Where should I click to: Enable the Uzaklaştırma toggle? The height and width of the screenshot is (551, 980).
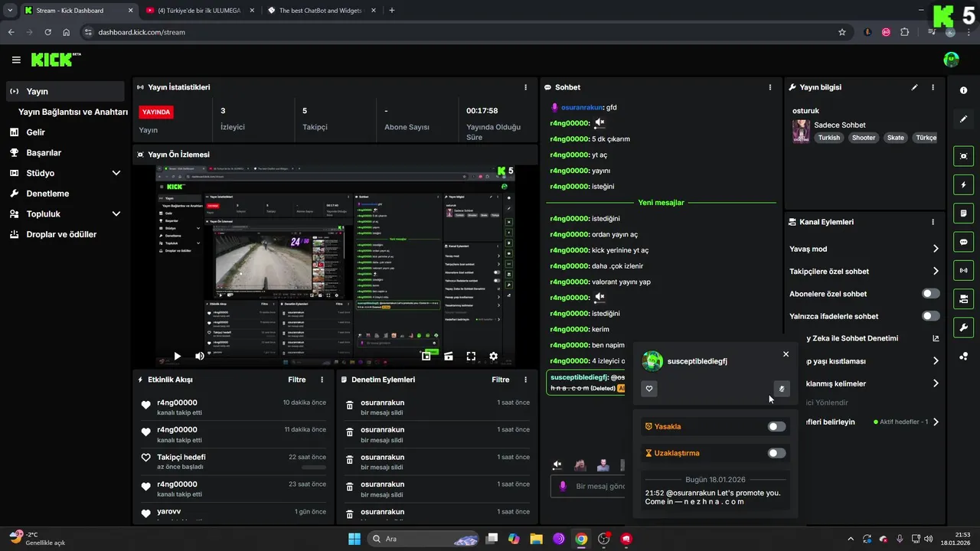tap(776, 453)
